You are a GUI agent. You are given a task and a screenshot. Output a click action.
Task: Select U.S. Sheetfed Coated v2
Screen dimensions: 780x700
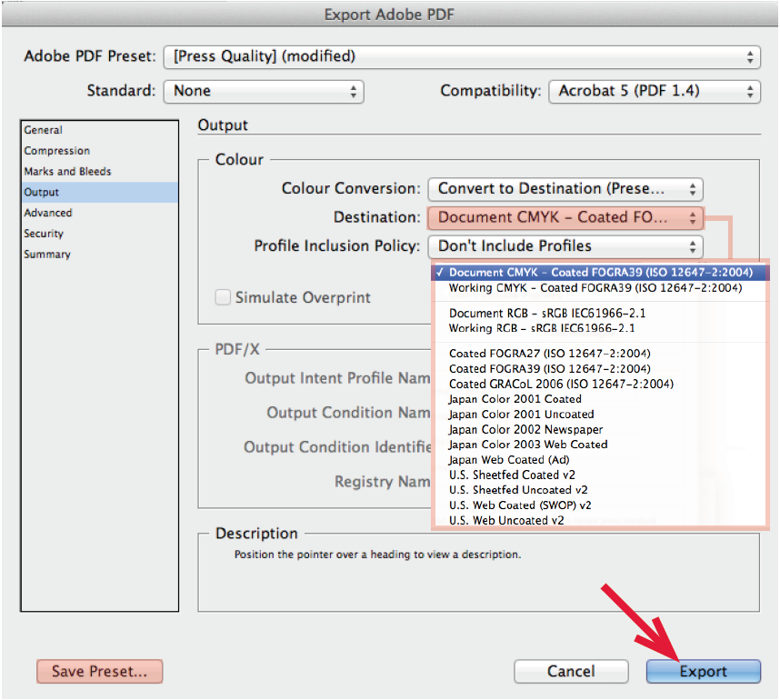point(600,475)
